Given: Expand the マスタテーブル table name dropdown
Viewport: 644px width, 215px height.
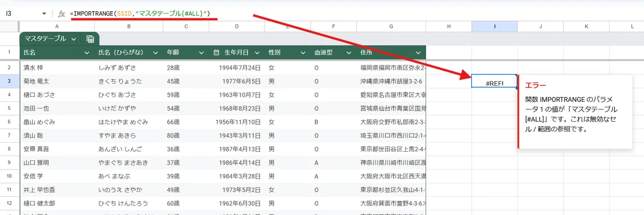Looking at the screenshot, I should click(74, 39).
